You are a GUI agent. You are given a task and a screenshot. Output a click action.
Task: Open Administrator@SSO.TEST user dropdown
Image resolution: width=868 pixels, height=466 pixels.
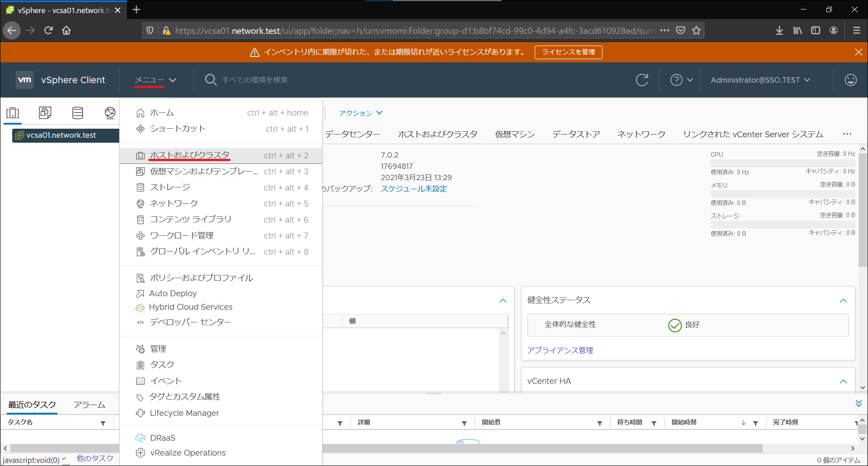(761, 80)
